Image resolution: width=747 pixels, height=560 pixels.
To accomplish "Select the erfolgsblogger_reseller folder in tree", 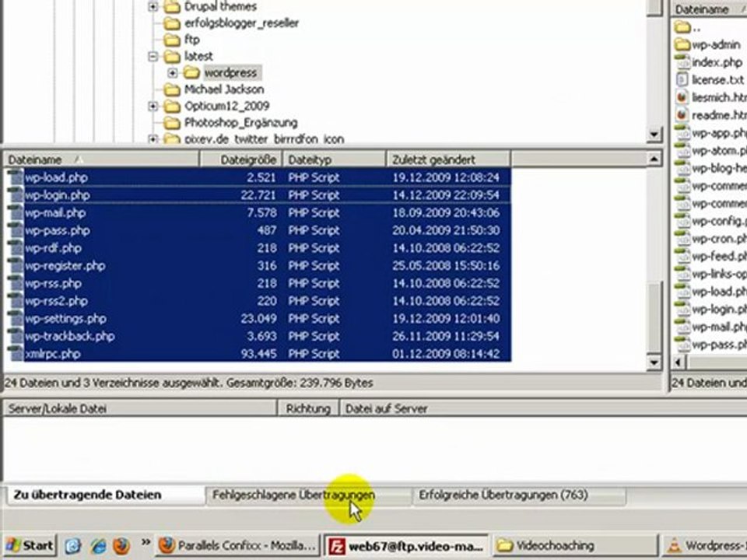I will 241,23.
